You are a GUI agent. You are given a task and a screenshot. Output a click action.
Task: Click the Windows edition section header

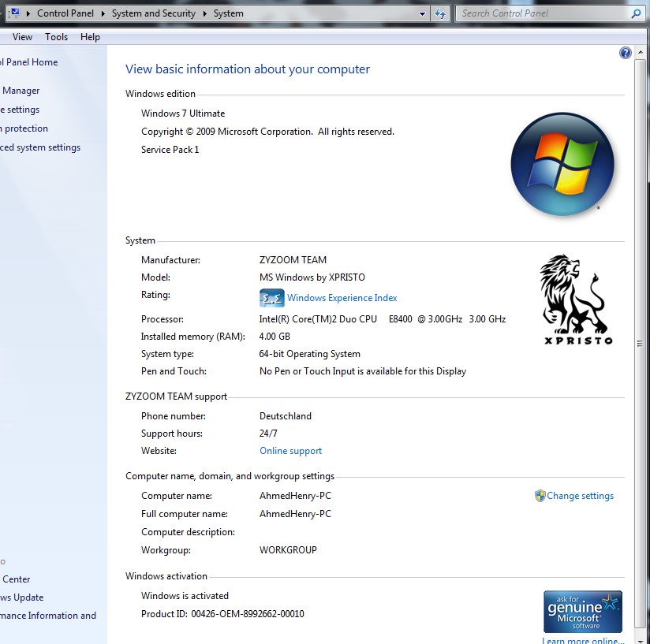[160, 94]
